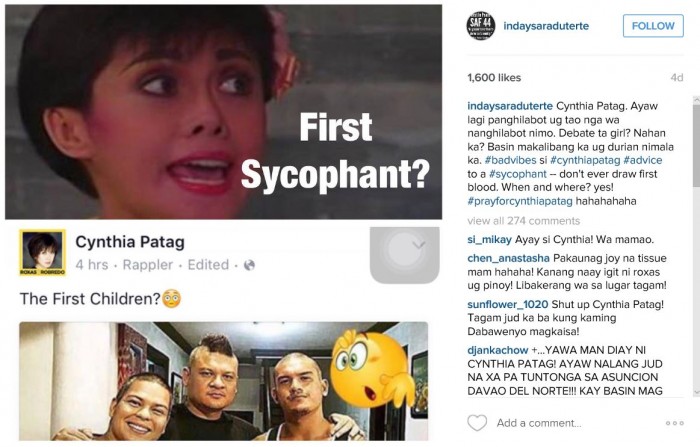Image resolution: width=700 pixels, height=447 pixels.
Task: Expand the Facebook post dropdown chevron
Action: (x=419, y=245)
